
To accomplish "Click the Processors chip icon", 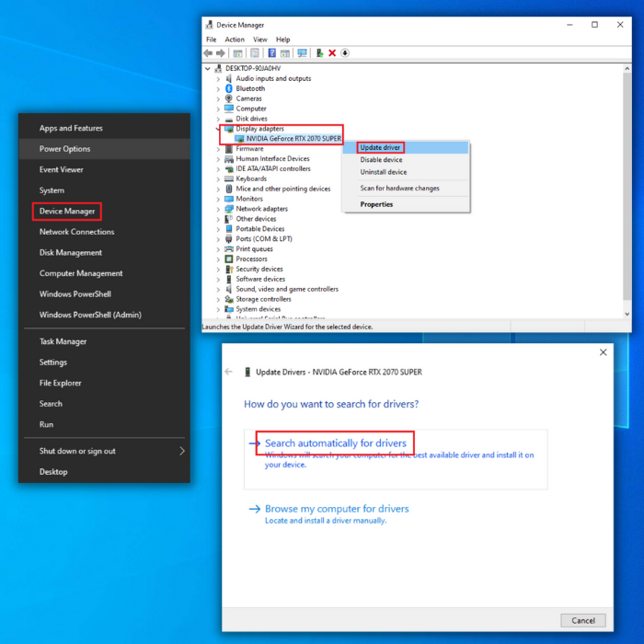I will (x=229, y=259).
